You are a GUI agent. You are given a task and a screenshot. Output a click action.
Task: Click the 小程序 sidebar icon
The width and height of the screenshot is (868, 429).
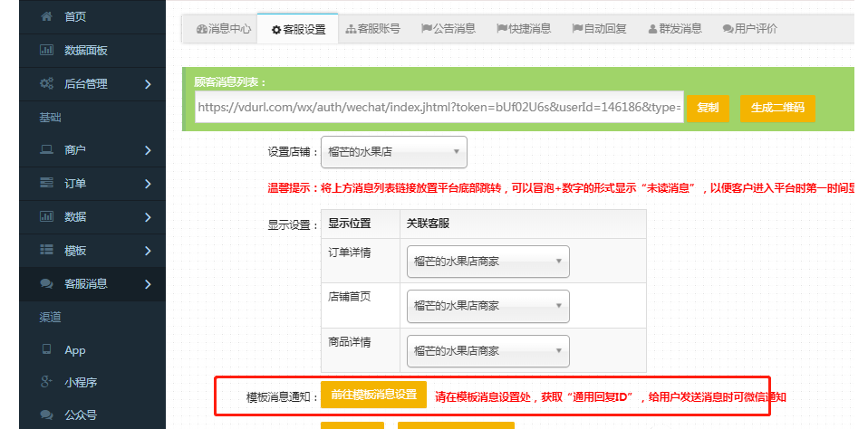pyautogui.click(x=46, y=383)
